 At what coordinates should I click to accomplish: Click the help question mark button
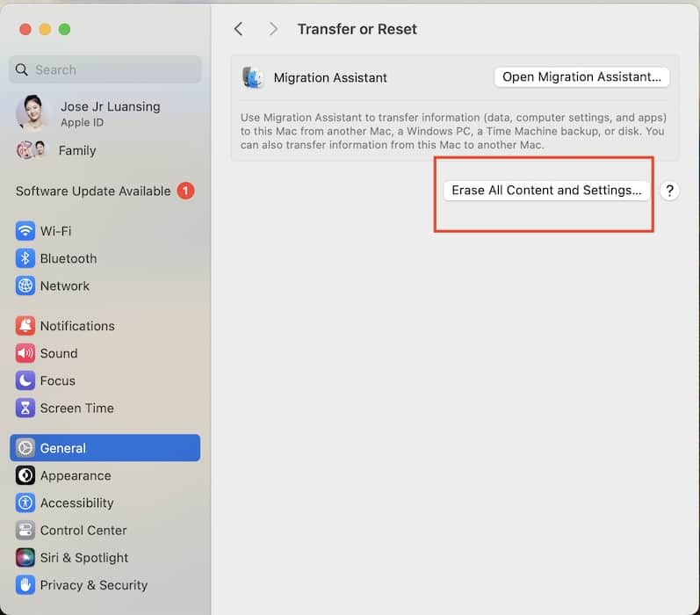click(x=669, y=191)
